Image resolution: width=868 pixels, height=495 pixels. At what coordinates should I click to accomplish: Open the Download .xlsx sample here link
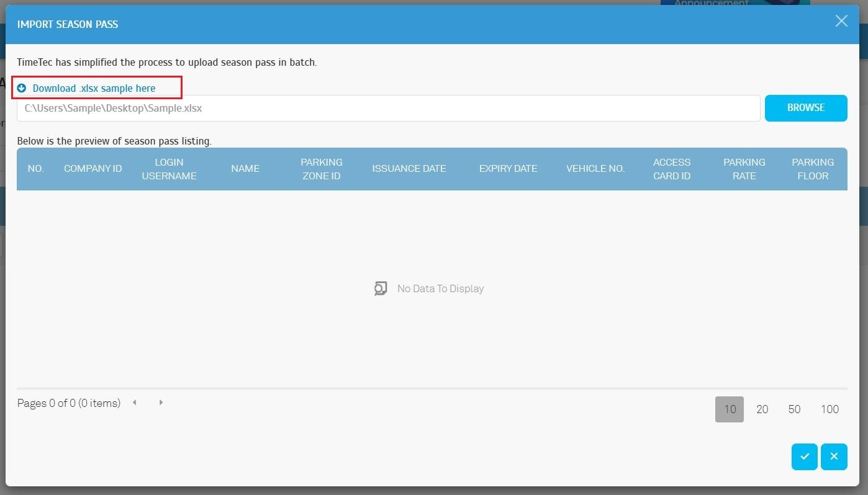click(x=94, y=88)
